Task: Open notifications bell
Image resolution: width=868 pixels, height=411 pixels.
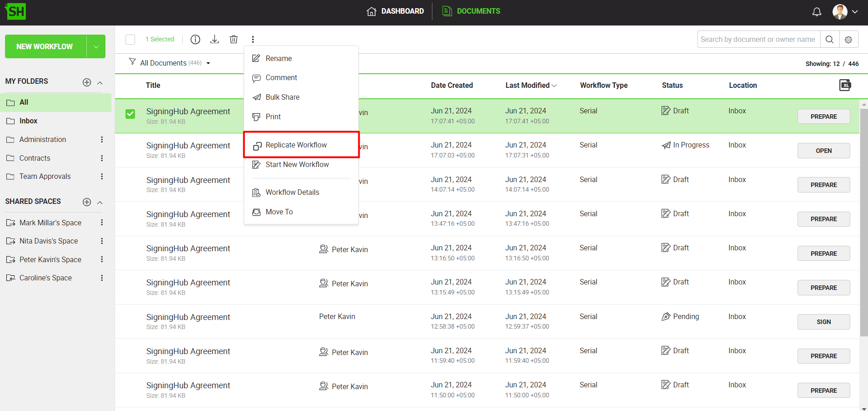Action: pos(817,12)
